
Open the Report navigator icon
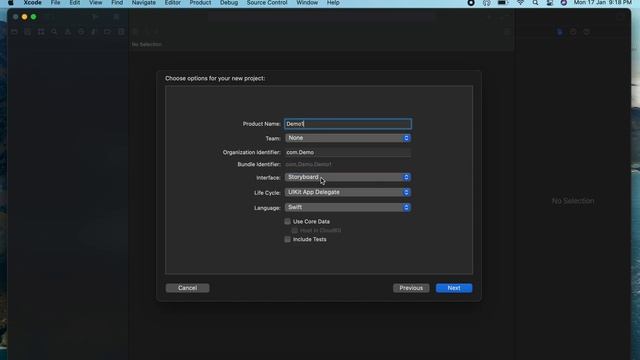(x=121, y=32)
